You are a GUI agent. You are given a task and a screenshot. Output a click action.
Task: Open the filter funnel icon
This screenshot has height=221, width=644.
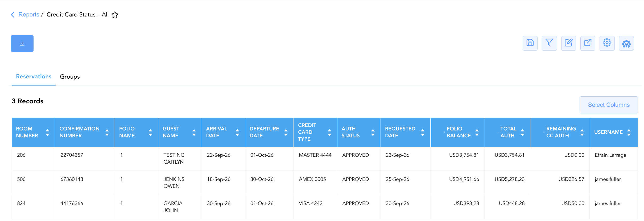[549, 43]
